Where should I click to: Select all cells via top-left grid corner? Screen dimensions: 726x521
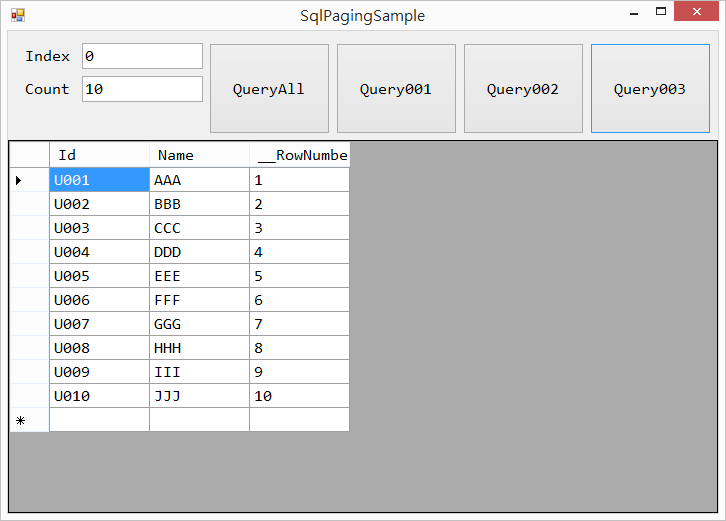[x=29, y=155]
